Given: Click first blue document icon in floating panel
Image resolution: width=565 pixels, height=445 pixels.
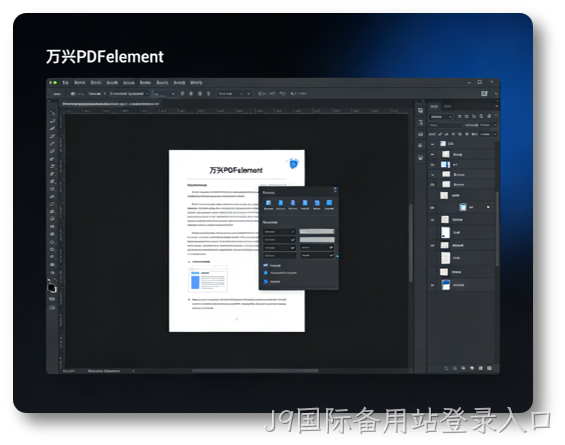Looking at the screenshot, I should [x=268, y=203].
